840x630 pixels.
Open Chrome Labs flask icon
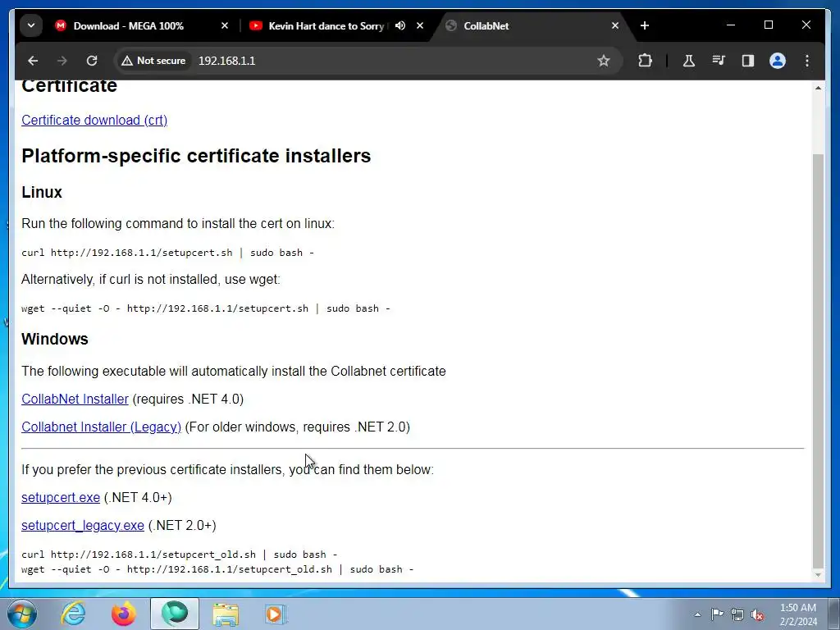click(689, 61)
